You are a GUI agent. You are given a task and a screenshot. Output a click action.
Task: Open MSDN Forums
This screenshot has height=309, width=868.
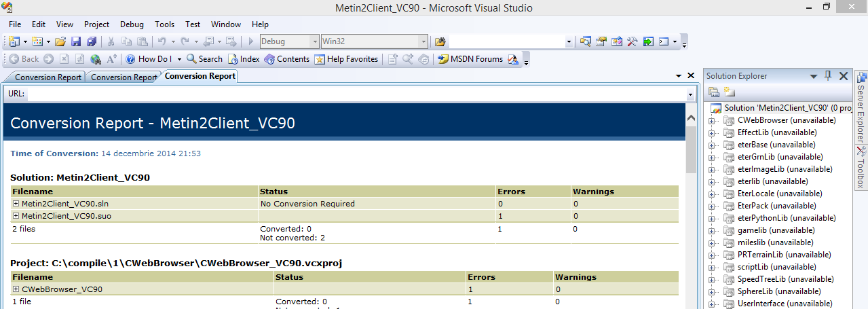(470, 59)
